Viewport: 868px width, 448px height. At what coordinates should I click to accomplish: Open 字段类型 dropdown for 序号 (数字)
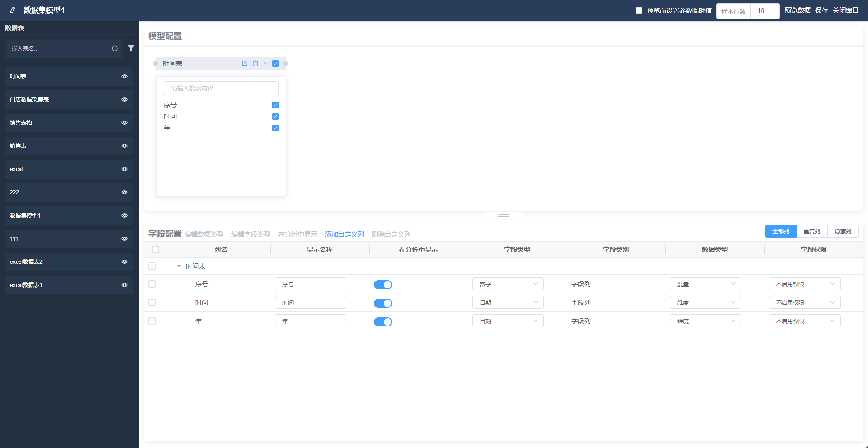[508, 284]
